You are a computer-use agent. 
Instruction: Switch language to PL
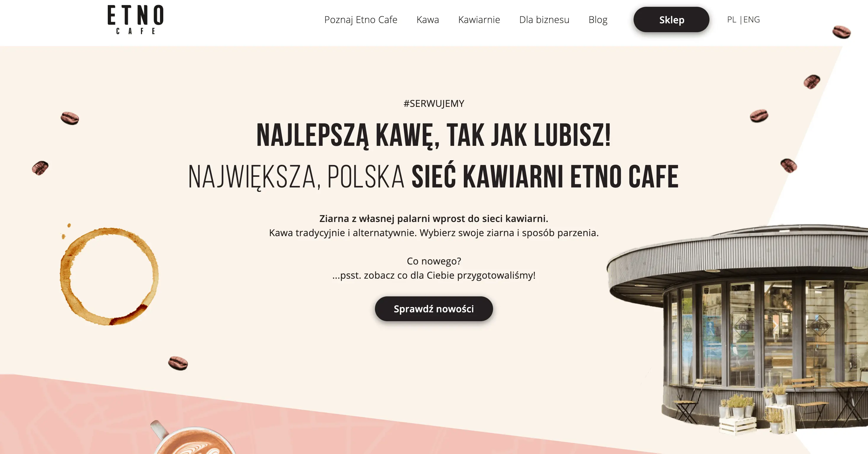click(732, 19)
